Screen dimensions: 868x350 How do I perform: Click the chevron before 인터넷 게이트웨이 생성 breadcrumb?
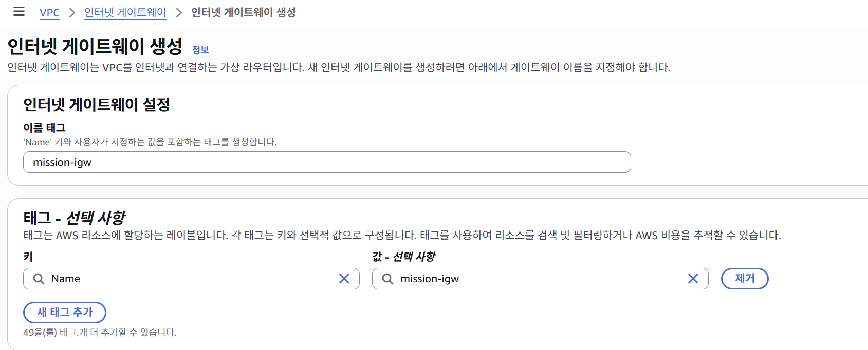[179, 13]
